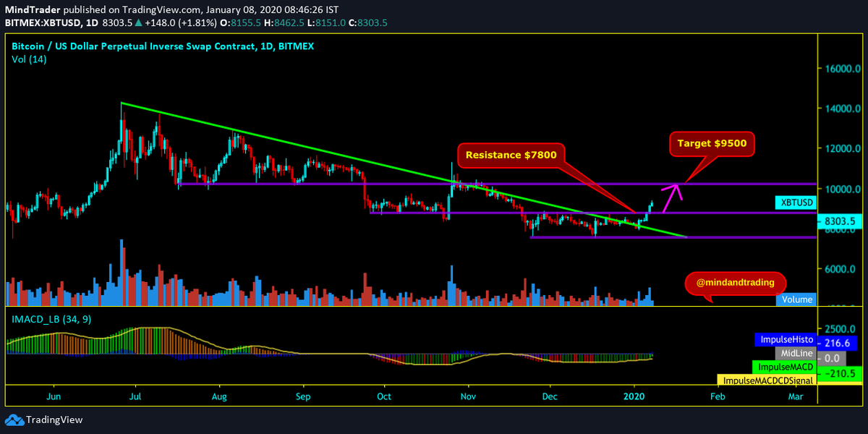Click the -210.5 MACD value tag
The width and height of the screenshot is (868, 434).
click(x=838, y=374)
